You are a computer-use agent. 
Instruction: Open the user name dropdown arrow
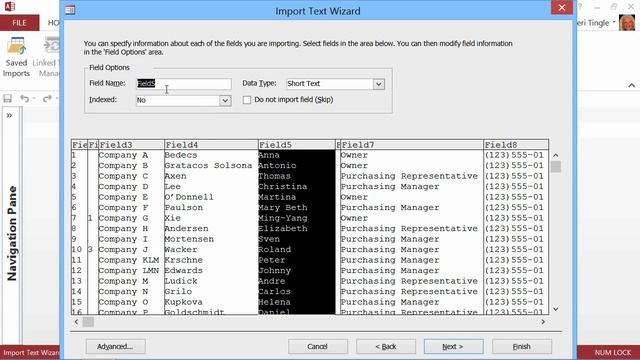coord(614,22)
